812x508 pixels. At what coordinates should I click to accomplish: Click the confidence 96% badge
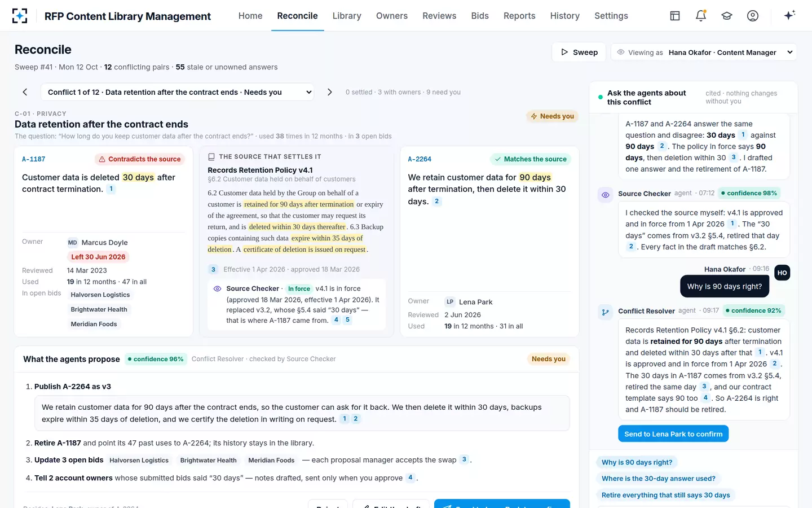(156, 359)
